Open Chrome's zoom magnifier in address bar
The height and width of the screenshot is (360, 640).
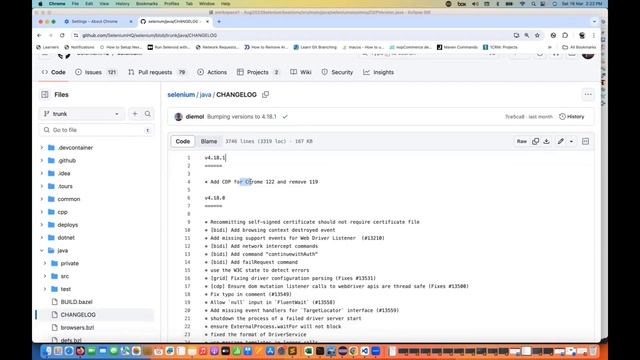click(527, 36)
